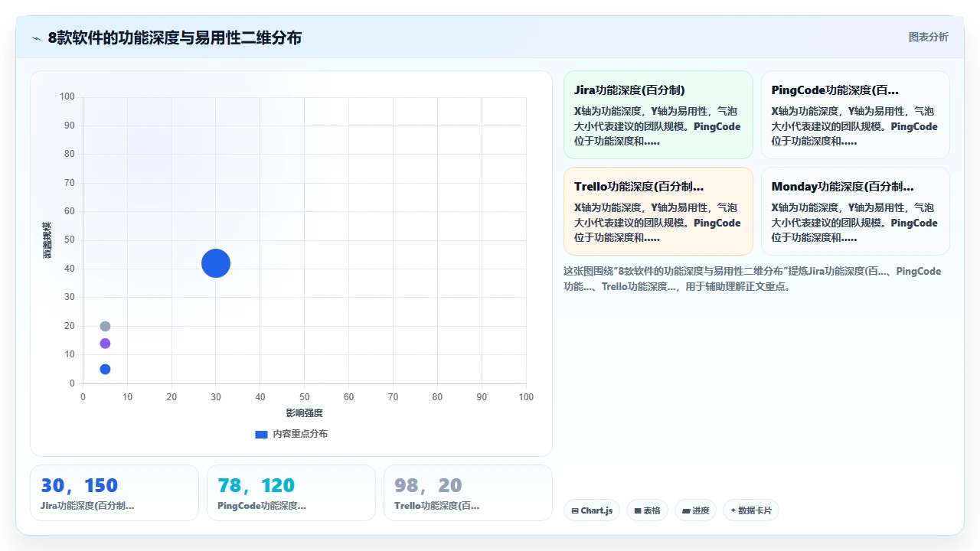This screenshot has height=551, width=980.
Task: Select the 表格 tag
Action: (x=648, y=510)
